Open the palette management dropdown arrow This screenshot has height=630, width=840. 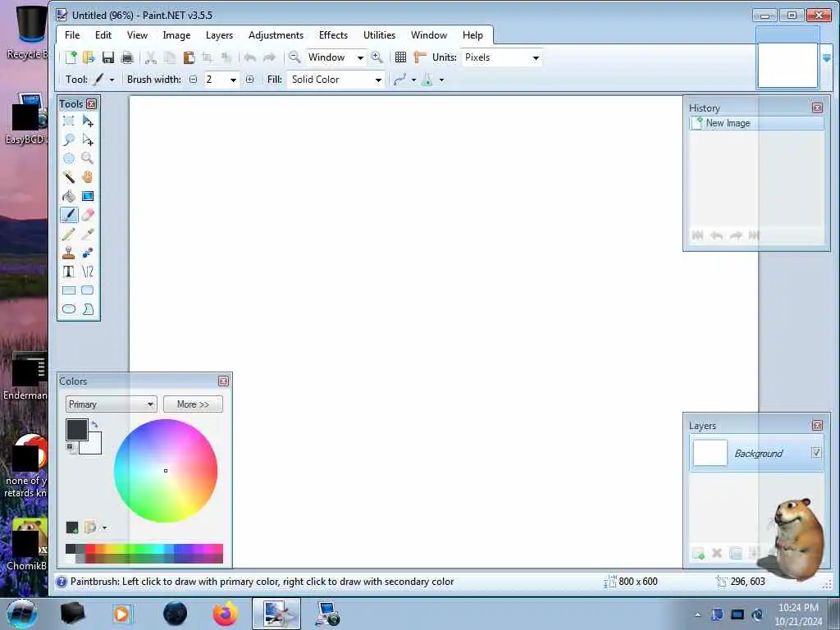104,527
